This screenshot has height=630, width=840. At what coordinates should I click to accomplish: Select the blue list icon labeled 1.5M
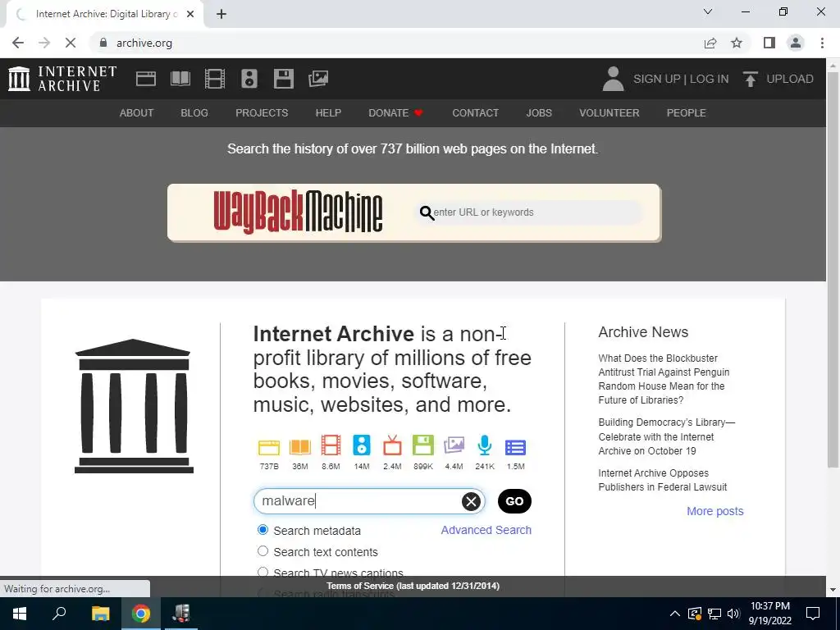pyautogui.click(x=515, y=447)
